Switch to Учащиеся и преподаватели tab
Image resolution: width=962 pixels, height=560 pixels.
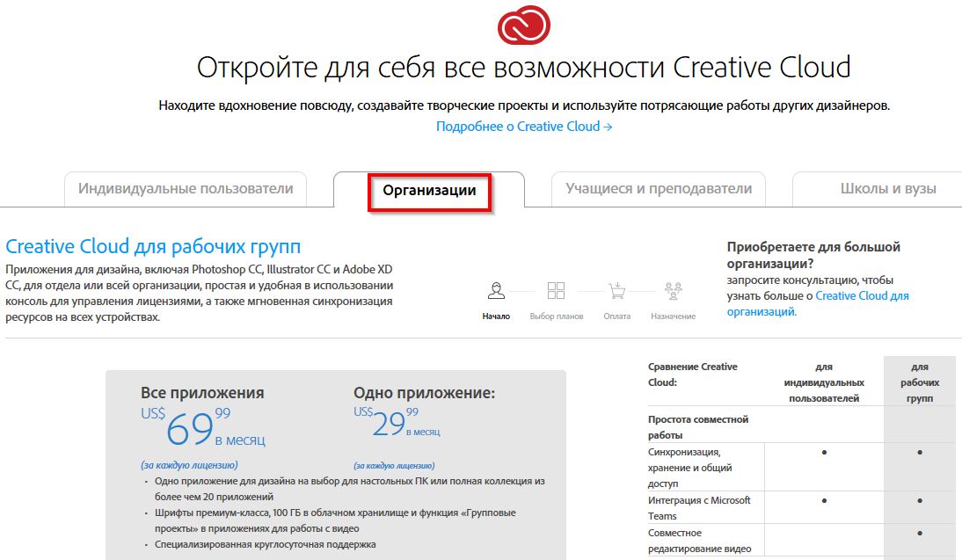658,189
